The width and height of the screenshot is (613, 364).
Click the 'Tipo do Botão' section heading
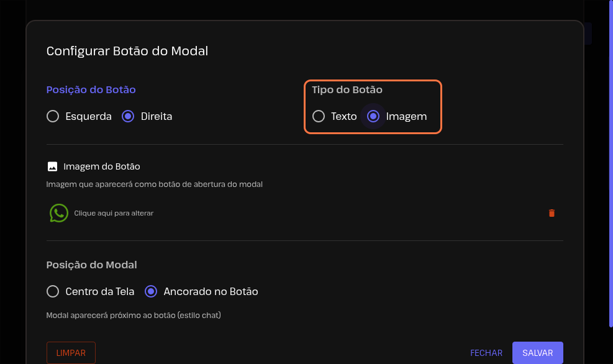click(x=347, y=89)
